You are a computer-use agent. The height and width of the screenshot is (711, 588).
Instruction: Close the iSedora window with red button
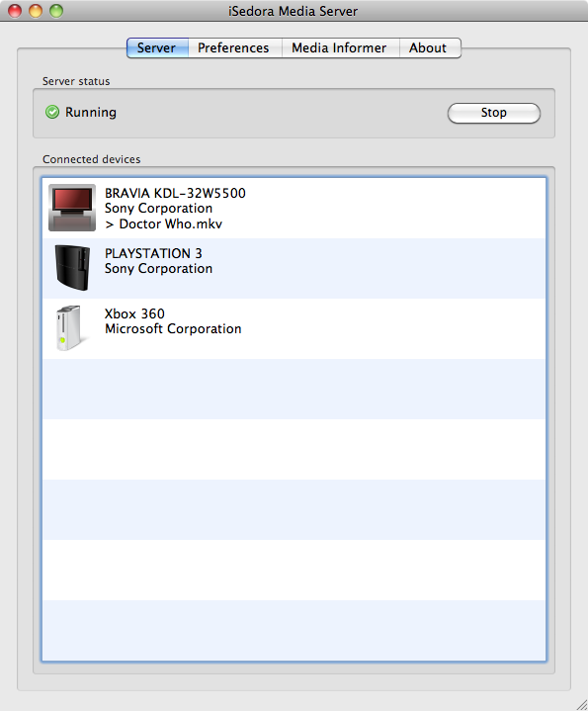click(15, 11)
